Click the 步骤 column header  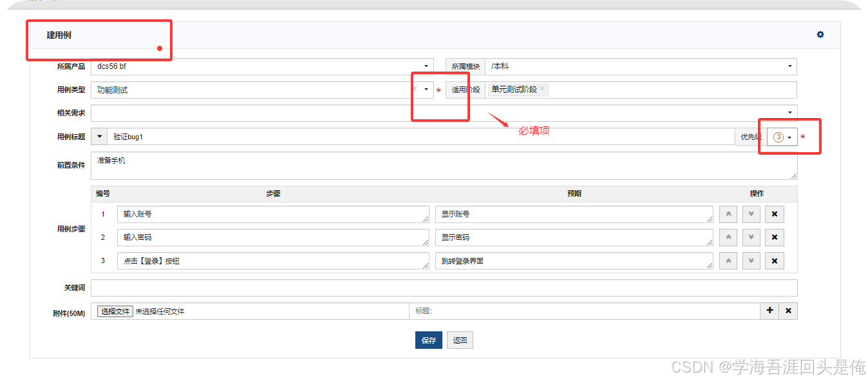pos(273,193)
